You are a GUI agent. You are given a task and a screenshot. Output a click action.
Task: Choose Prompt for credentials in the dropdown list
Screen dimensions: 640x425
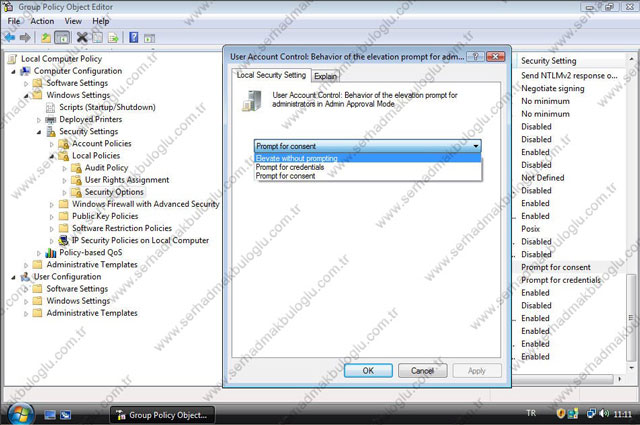367,167
